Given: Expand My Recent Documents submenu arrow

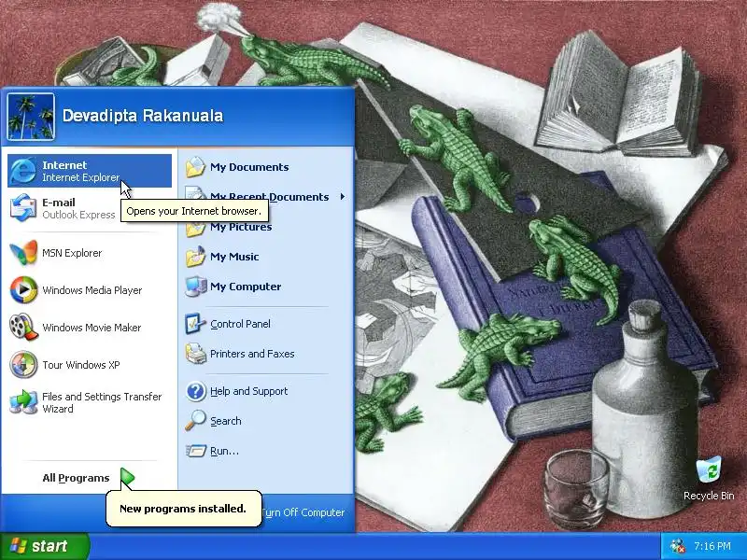Looking at the screenshot, I should pos(342,197).
